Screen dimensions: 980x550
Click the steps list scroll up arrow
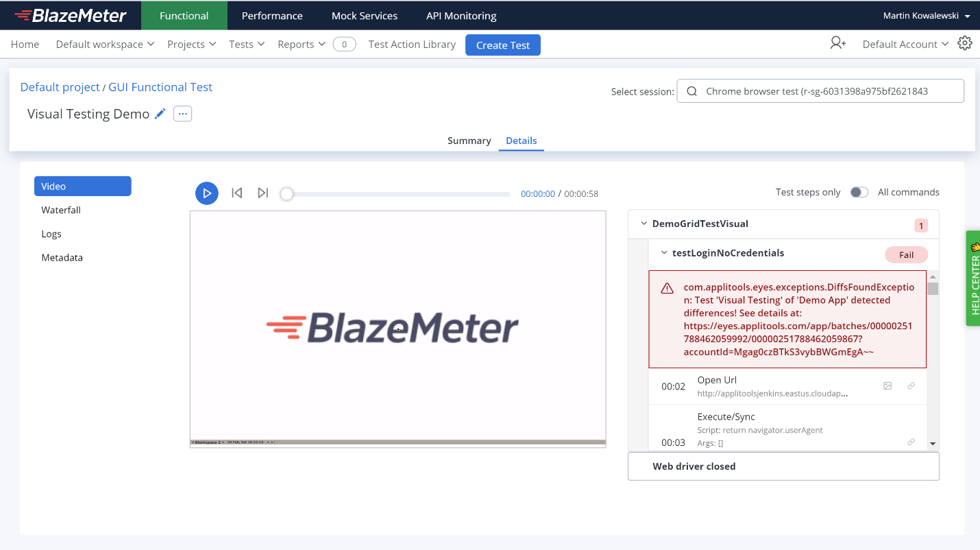[933, 276]
